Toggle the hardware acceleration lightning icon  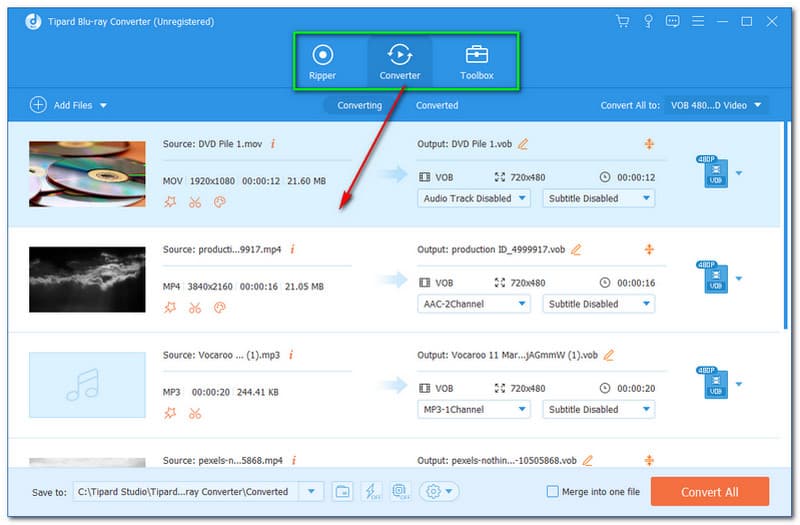[371, 491]
